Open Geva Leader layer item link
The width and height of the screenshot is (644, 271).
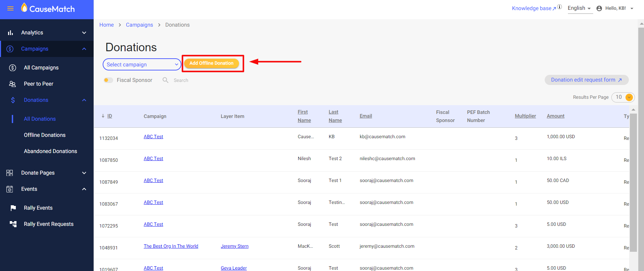234,268
